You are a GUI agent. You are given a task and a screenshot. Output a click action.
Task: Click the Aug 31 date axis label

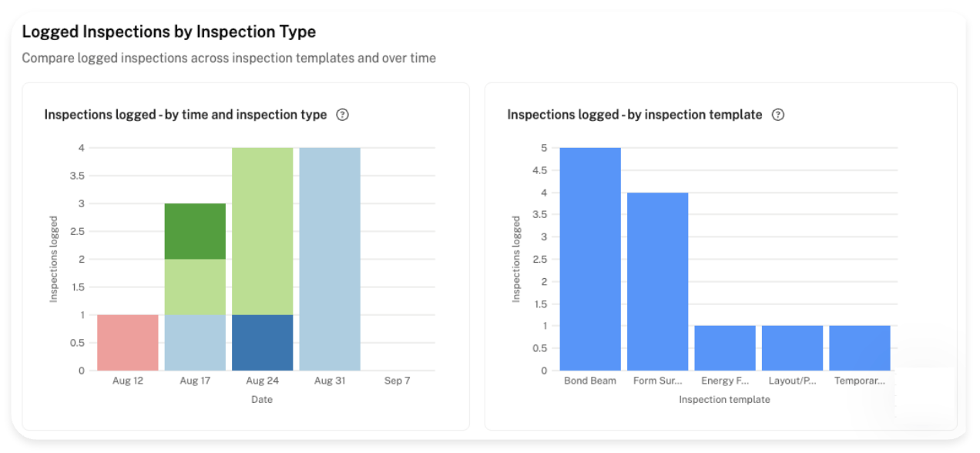(x=330, y=381)
